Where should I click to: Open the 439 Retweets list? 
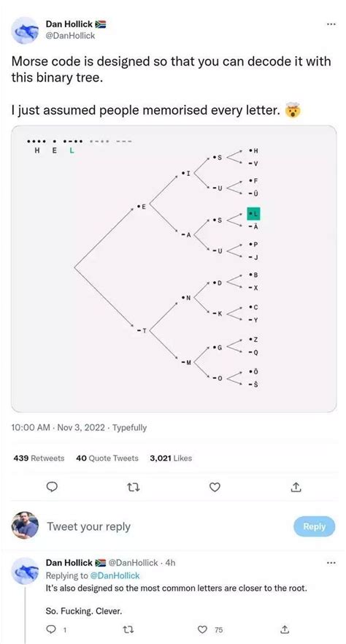coord(39,459)
